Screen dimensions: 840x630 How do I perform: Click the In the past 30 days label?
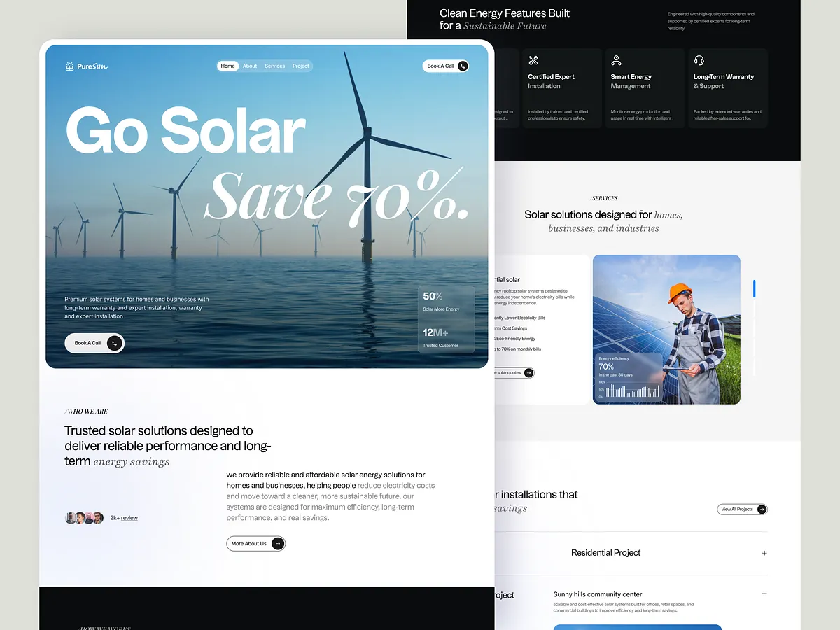click(x=616, y=375)
